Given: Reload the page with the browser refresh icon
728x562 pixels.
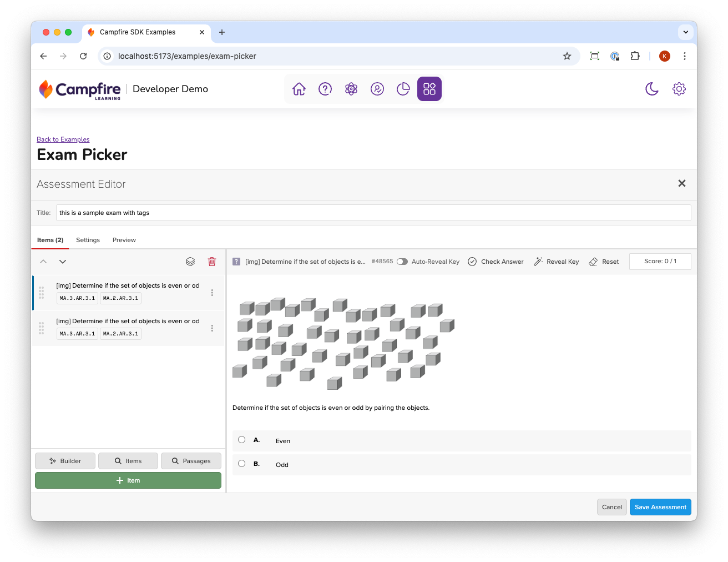Looking at the screenshot, I should (83, 56).
